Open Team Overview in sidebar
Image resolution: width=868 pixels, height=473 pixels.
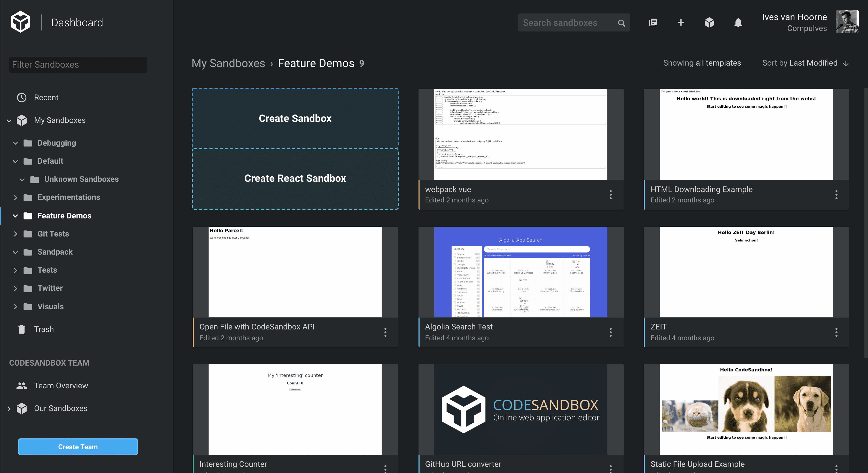coord(61,385)
